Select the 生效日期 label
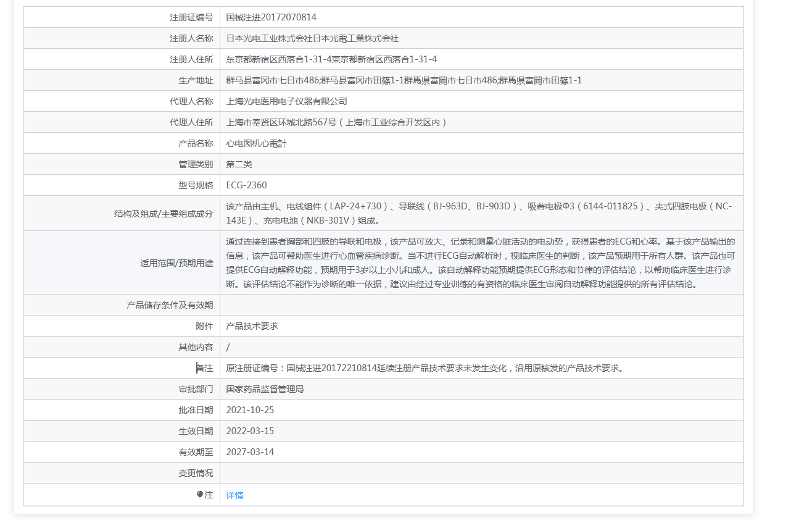The height and width of the screenshot is (520, 812). tap(196, 431)
